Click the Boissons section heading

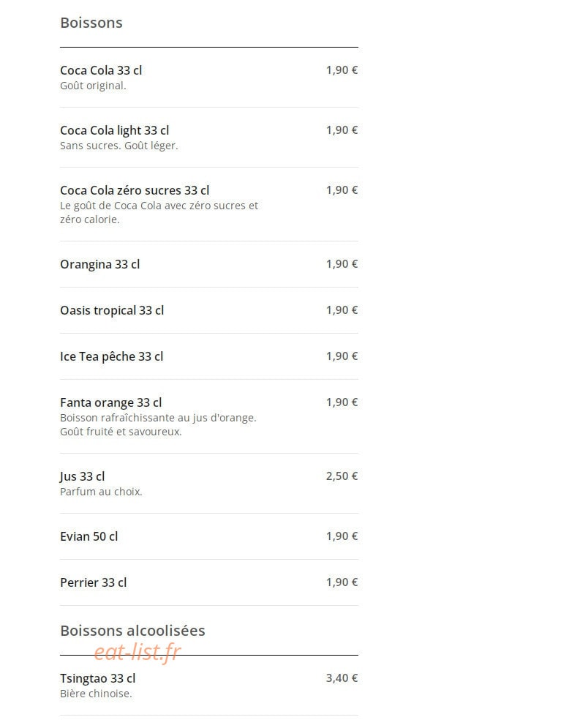(x=91, y=23)
